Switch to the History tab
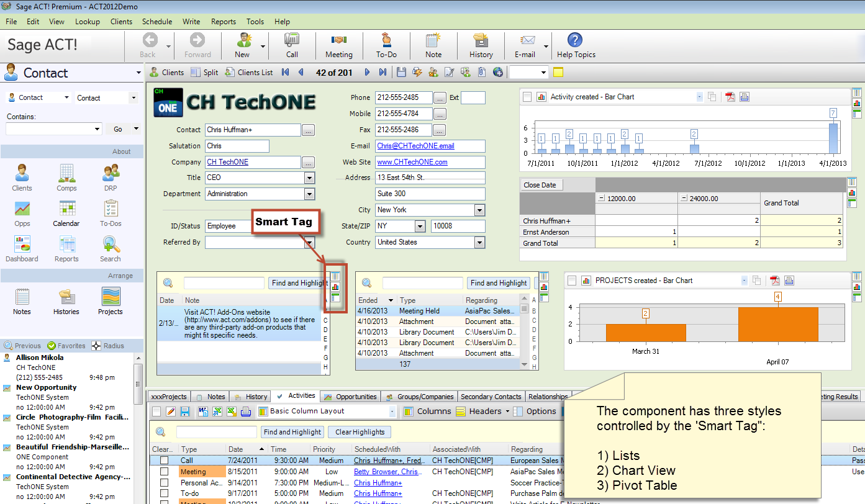Viewport: 865px width, 504px height. (251, 397)
